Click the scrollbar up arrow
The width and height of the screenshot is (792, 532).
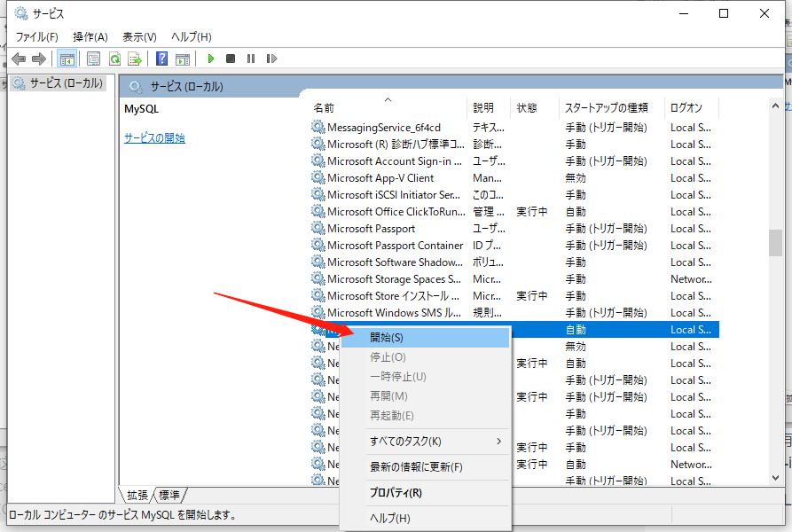pos(775,106)
